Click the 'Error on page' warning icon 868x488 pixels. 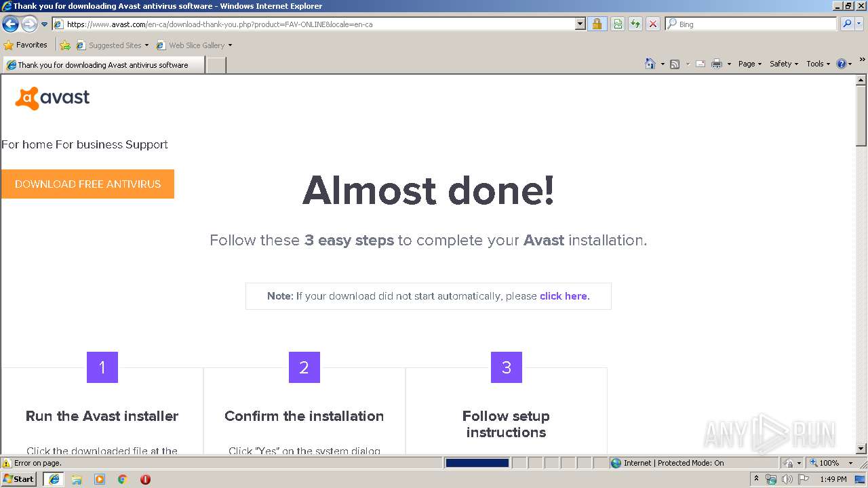(x=7, y=463)
